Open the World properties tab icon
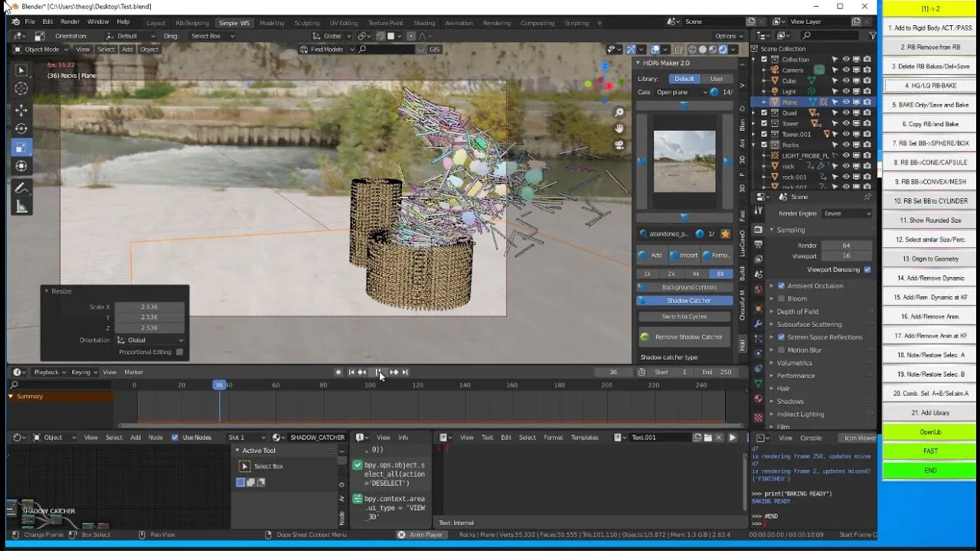The width and height of the screenshot is (980, 551). (x=758, y=289)
